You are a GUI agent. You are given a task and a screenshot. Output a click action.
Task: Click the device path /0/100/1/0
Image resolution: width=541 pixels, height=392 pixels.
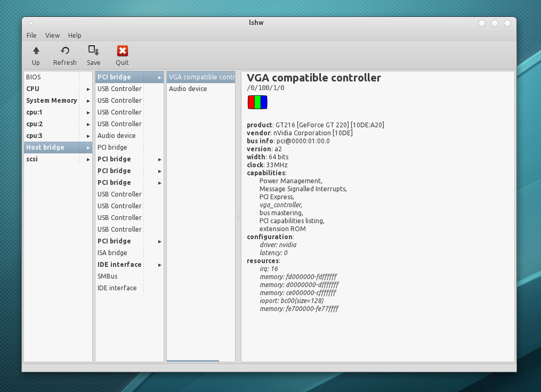265,88
